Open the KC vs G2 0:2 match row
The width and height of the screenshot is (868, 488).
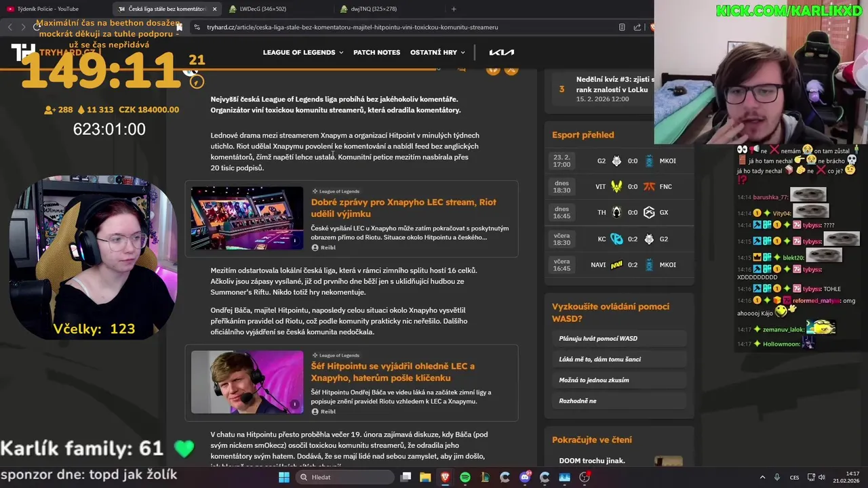(x=619, y=239)
